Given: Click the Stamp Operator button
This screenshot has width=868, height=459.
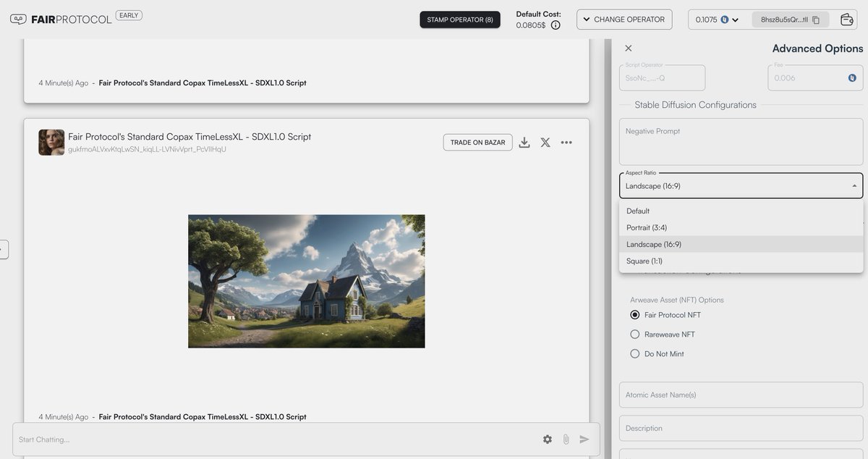Looking at the screenshot, I should (x=460, y=18).
